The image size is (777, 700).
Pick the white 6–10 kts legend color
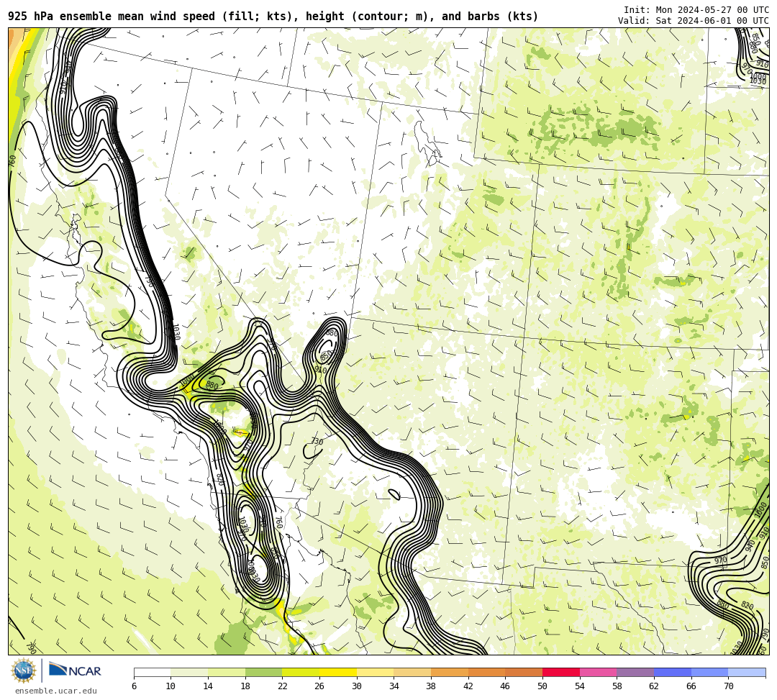pyautogui.click(x=152, y=673)
